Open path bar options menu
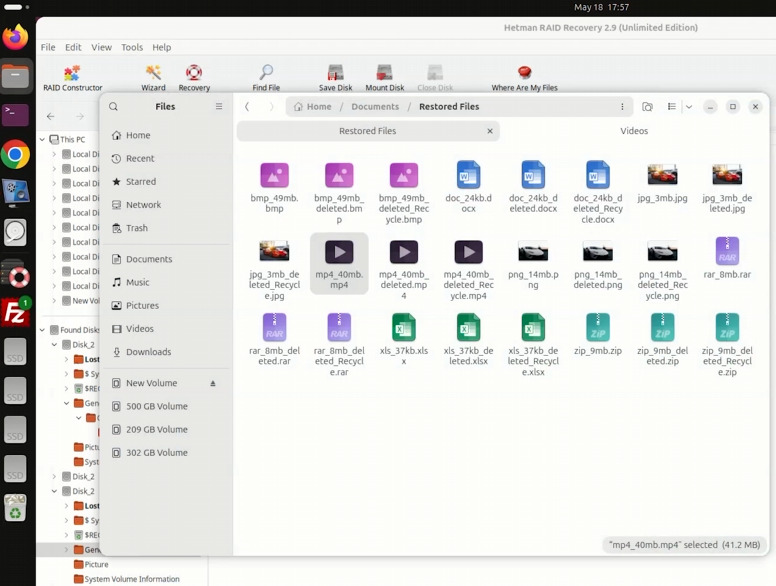The width and height of the screenshot is (776, 586). pos(622,107)
